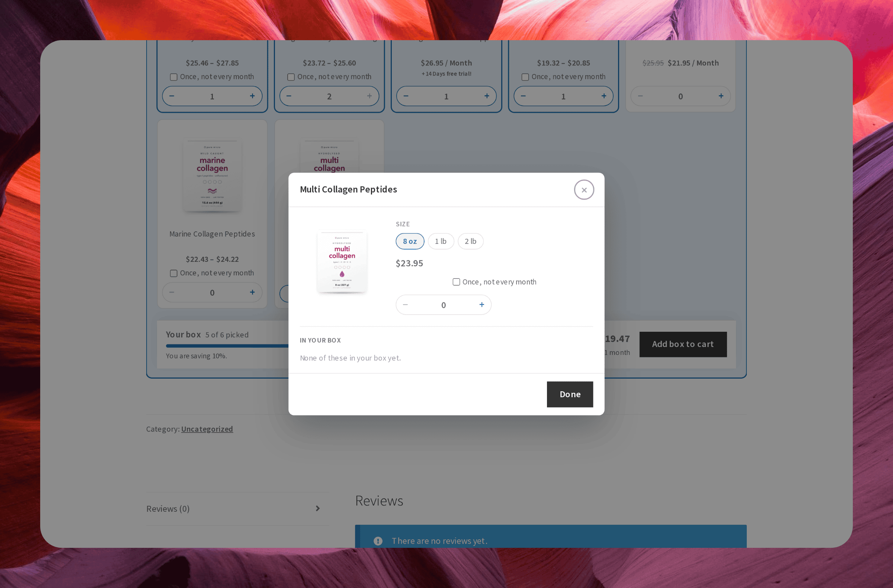The height and width of the screenshot is (588, 893).
Task: Click minus on the $25.46 – $27.85 product
Action: click(x=172, y=96)
